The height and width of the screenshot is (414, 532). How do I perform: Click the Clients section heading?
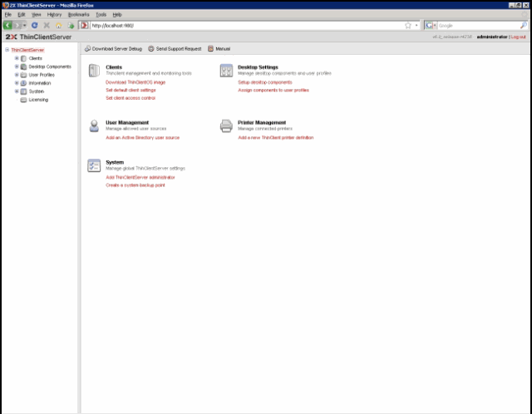click(x=114, y=67)
